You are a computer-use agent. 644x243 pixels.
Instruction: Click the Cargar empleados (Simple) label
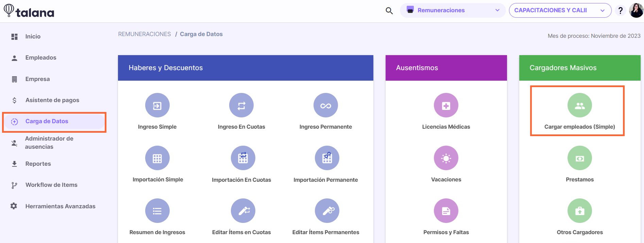(x=580, y=127)
